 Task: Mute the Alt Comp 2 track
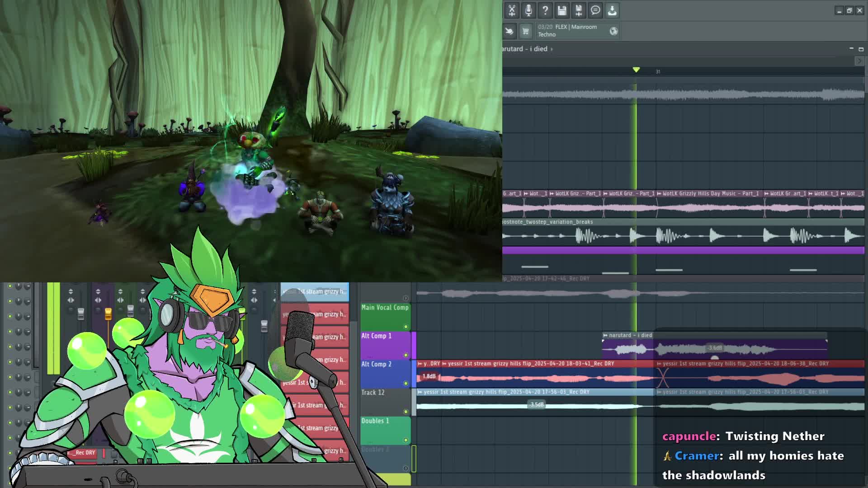[x=406, y=383]
